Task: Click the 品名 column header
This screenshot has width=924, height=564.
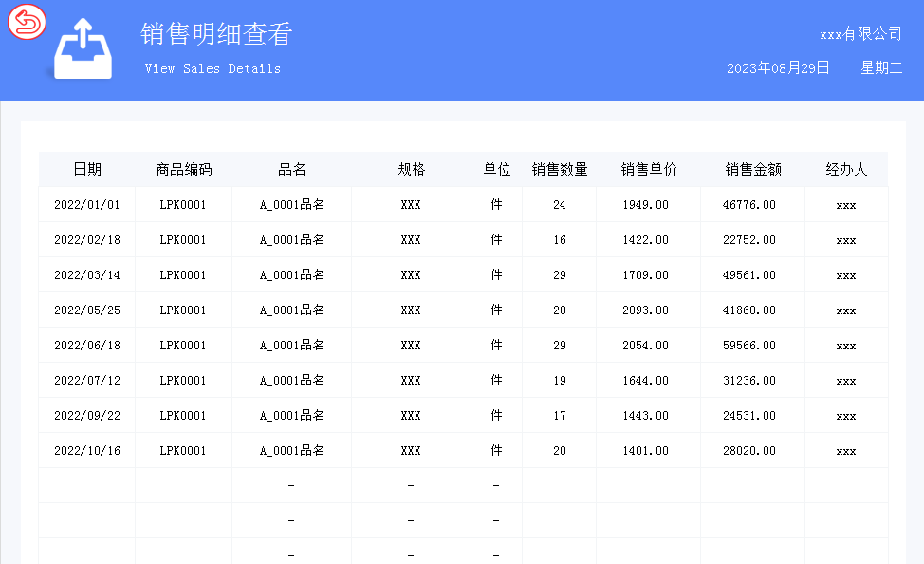Action: [291, 170]
